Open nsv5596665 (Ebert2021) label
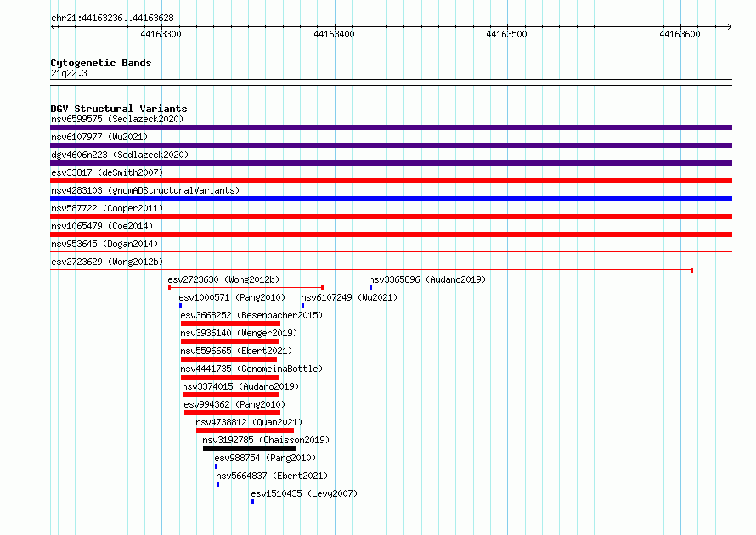 click(x=236, y=351)
